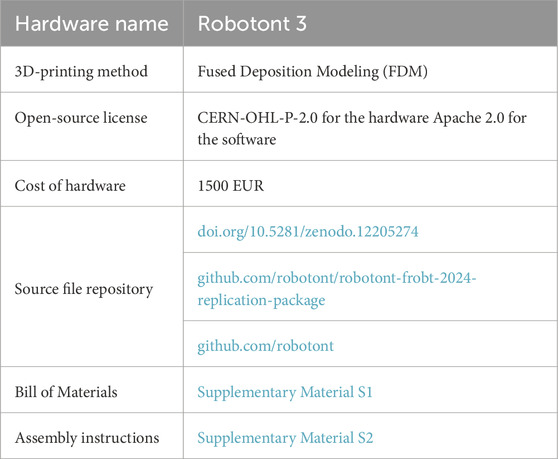
Task: Select the Cost of hardware label
Action: point(70,186)
